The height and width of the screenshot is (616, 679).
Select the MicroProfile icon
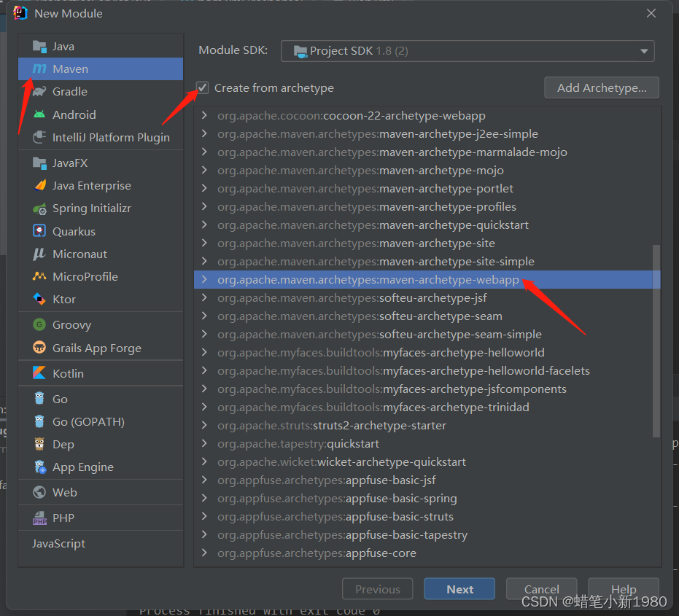[x=39, y=276]
